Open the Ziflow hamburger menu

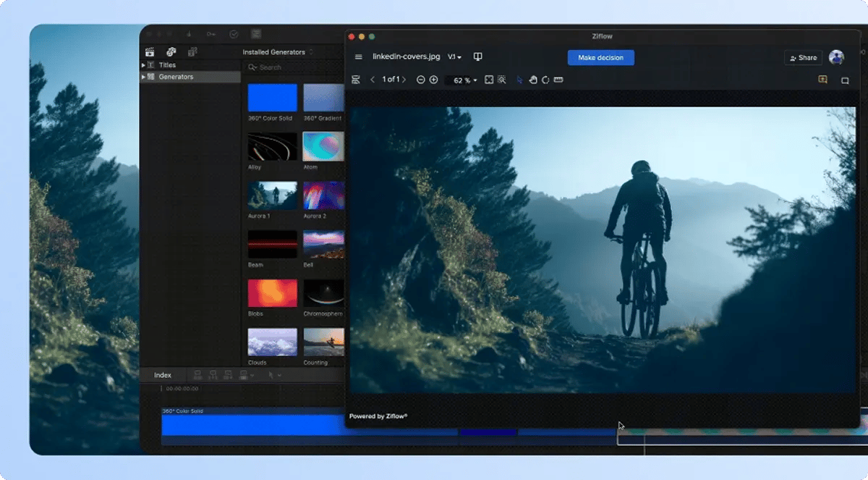point(358,57)
